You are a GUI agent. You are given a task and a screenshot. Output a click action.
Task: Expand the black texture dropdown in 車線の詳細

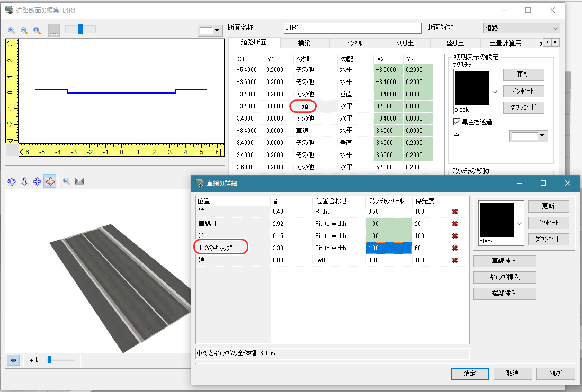tap(520, 224)
